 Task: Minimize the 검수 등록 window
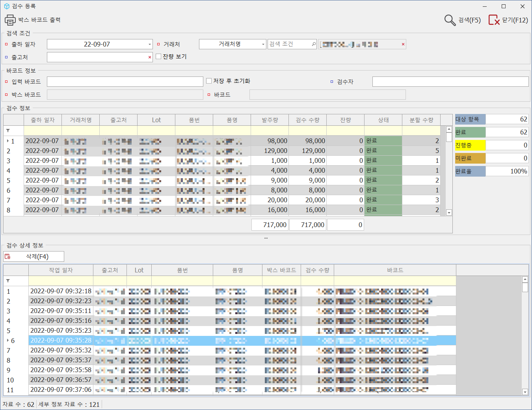485,6
